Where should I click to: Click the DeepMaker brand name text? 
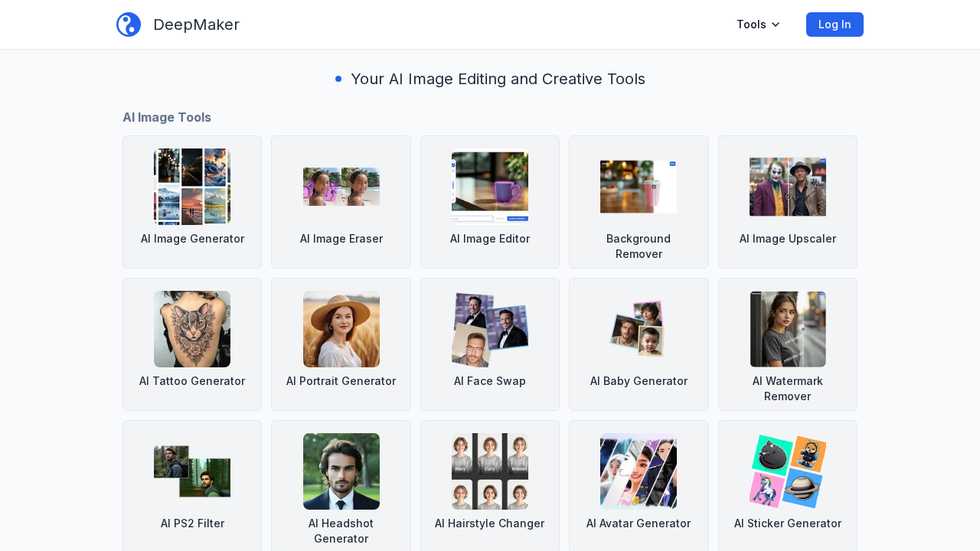pos(196,24)
